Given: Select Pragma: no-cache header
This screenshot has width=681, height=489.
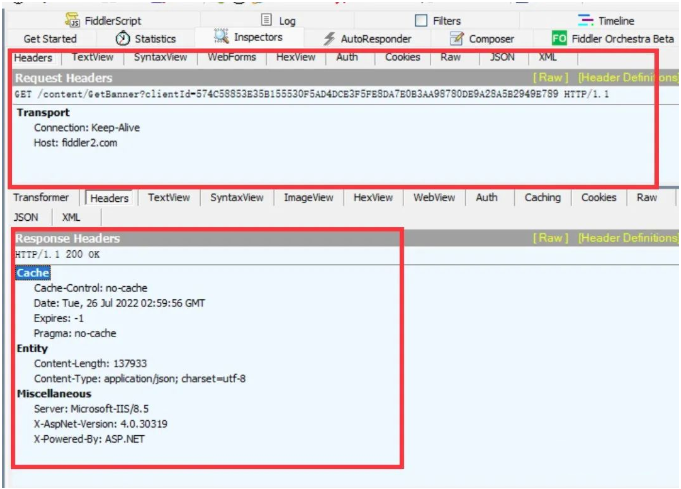Looking at the screenshot, I should [75, 334].
